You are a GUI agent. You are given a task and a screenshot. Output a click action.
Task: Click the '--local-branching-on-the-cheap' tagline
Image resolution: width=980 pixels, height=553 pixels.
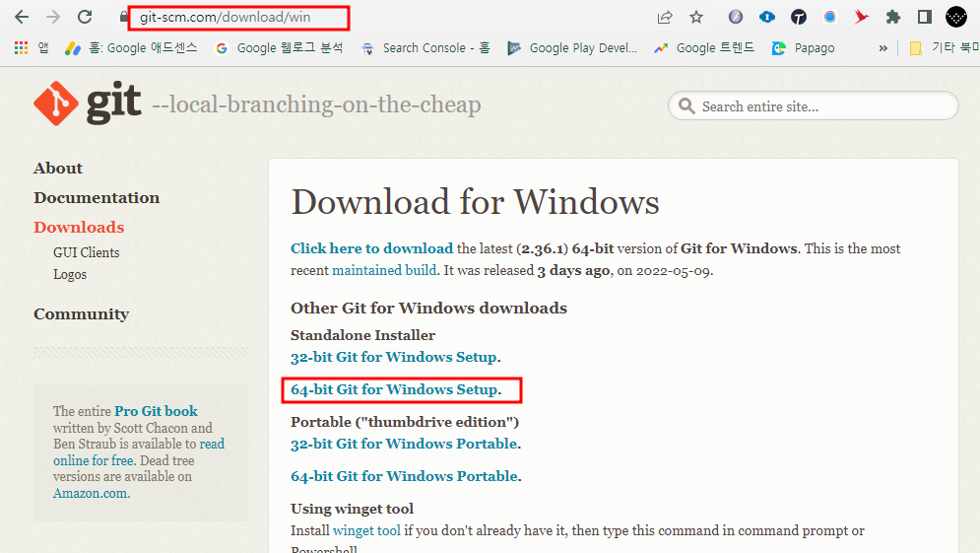click(x=317, y=104)
